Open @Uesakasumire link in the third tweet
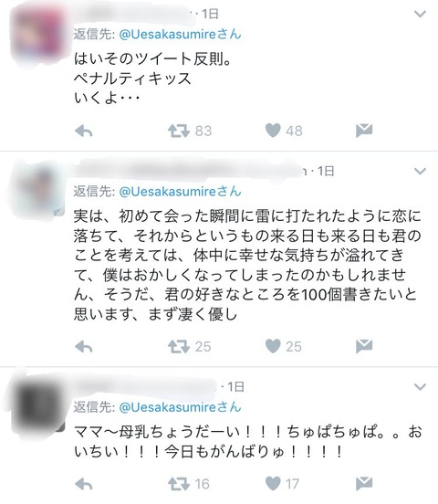This screenshot has height=504, width=438. tap(180, 407)
